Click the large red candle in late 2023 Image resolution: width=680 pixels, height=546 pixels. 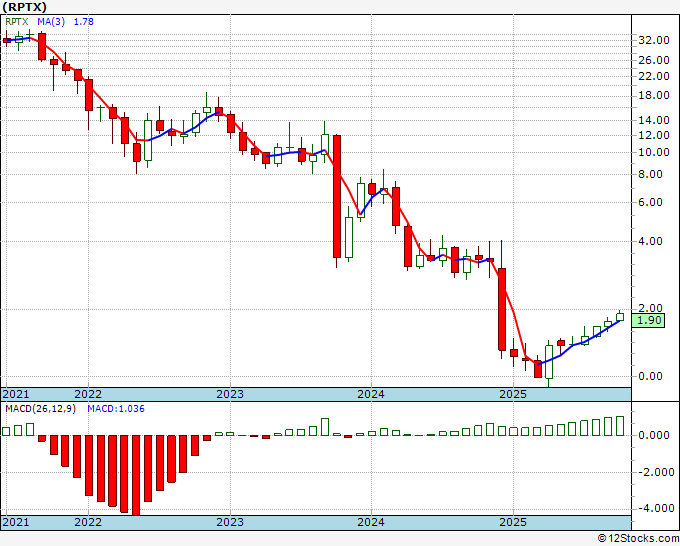(x=337, y=196)
